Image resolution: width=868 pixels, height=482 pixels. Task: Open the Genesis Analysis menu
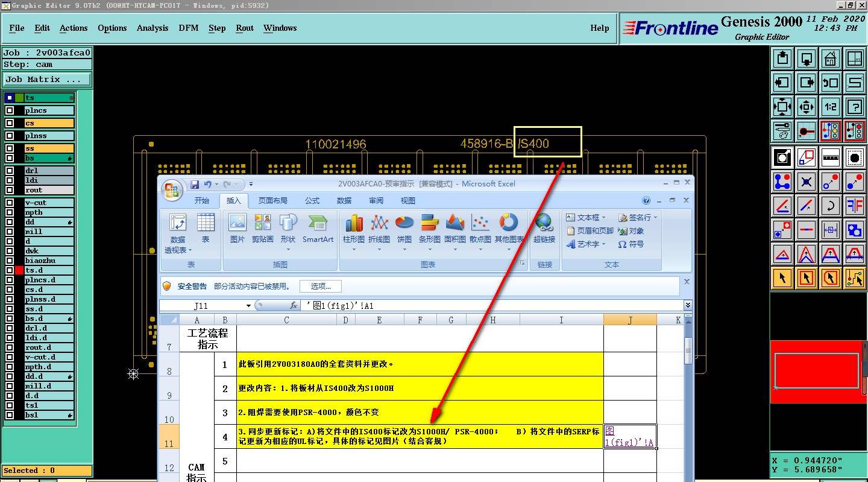[x=153, y=28]
